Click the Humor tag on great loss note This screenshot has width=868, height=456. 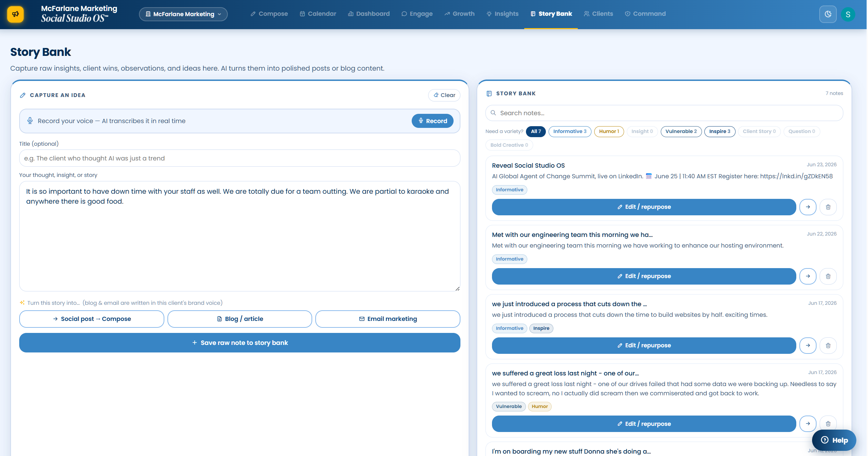[539, 406]
